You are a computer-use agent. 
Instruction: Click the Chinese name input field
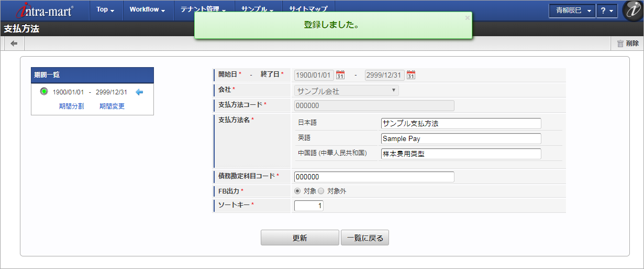click(461, 154)
